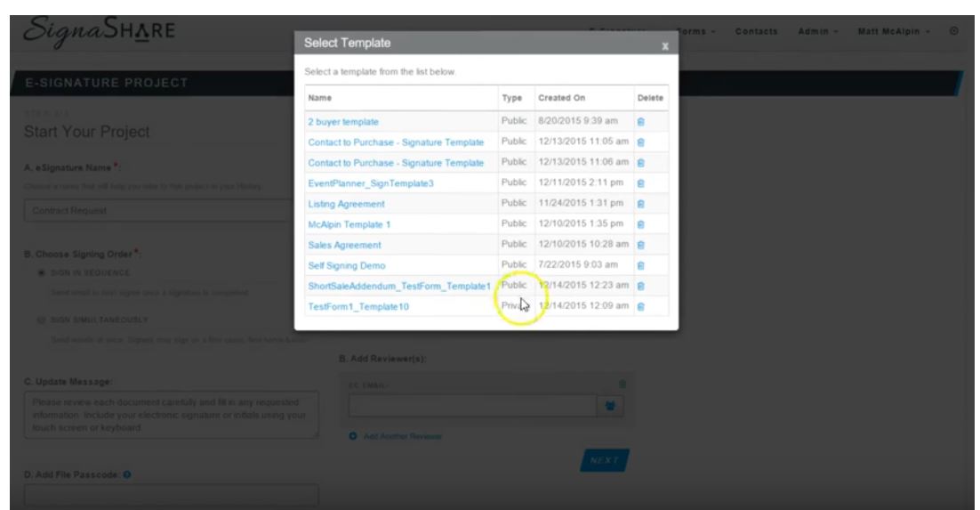Close the Select Template dialog

(x=665, y=45)
